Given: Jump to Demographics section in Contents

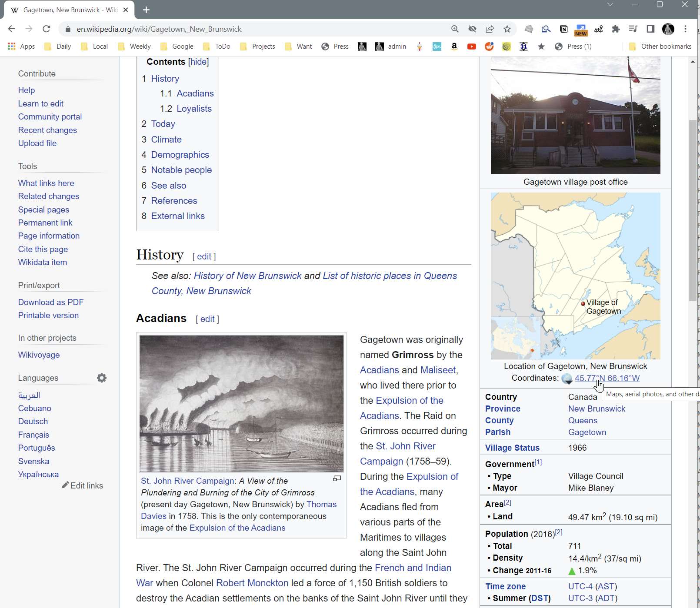Looking at the screenshot, I should pos(180,155).
